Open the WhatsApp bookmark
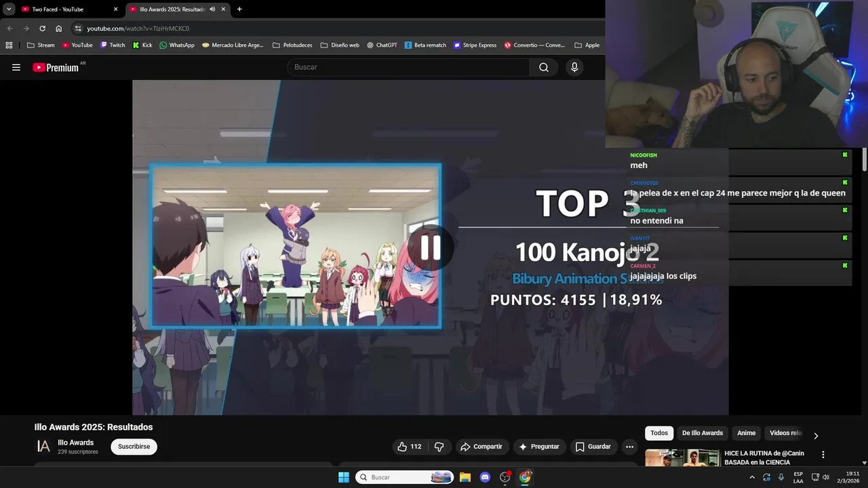The image size is (868, 488). pyautogui.click(x=177, y=45)
